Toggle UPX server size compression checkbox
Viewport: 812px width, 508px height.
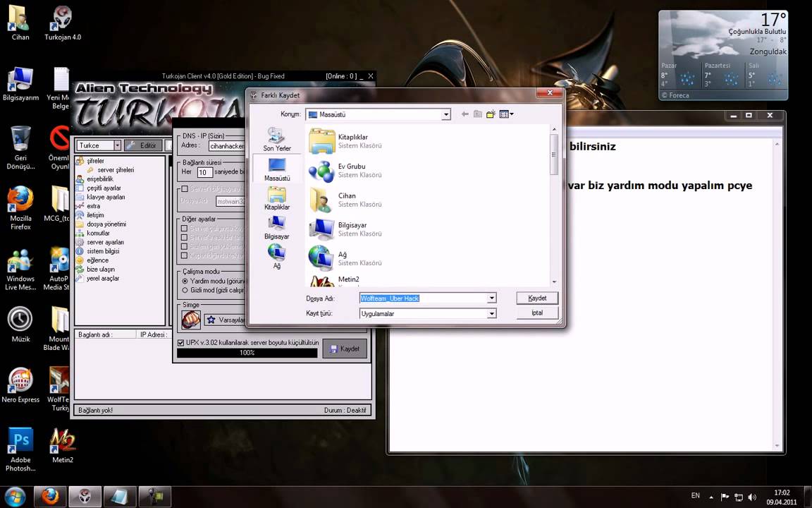point(180,343)
